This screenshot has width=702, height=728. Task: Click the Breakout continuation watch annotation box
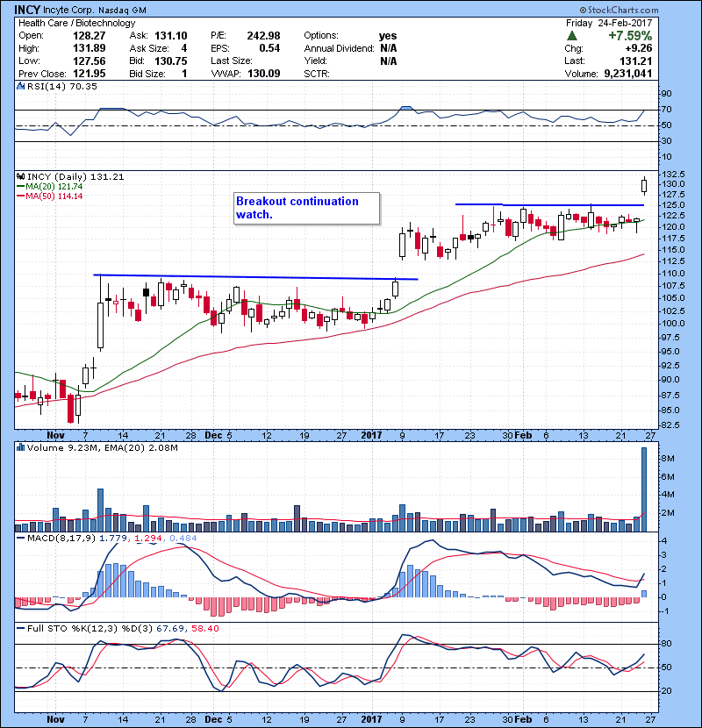tap(306, 208)
